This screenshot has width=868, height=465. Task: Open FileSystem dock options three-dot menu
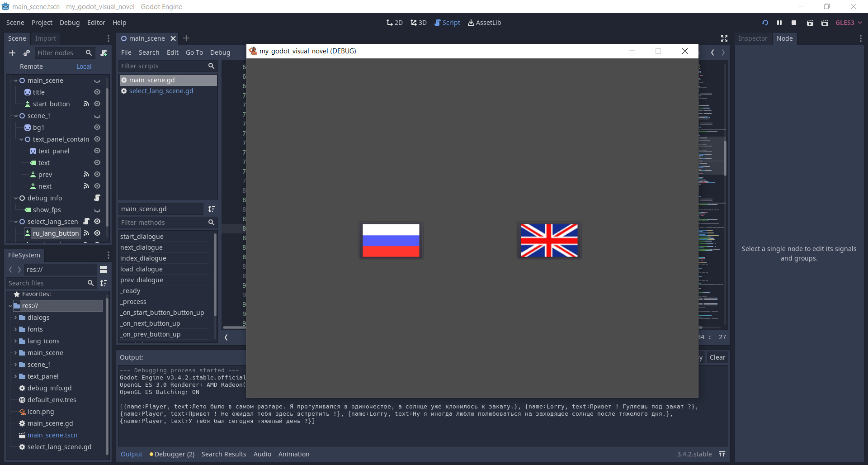[x=108, y=255]
